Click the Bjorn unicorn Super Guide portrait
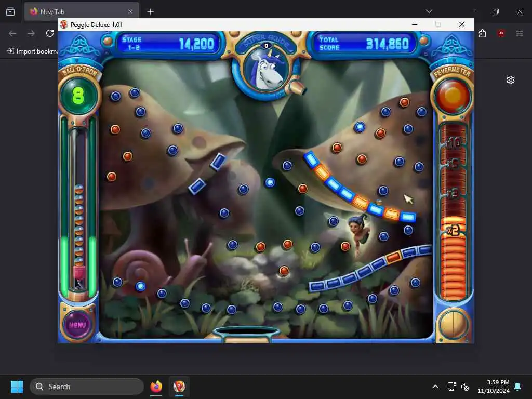 [x=267, y=71]
